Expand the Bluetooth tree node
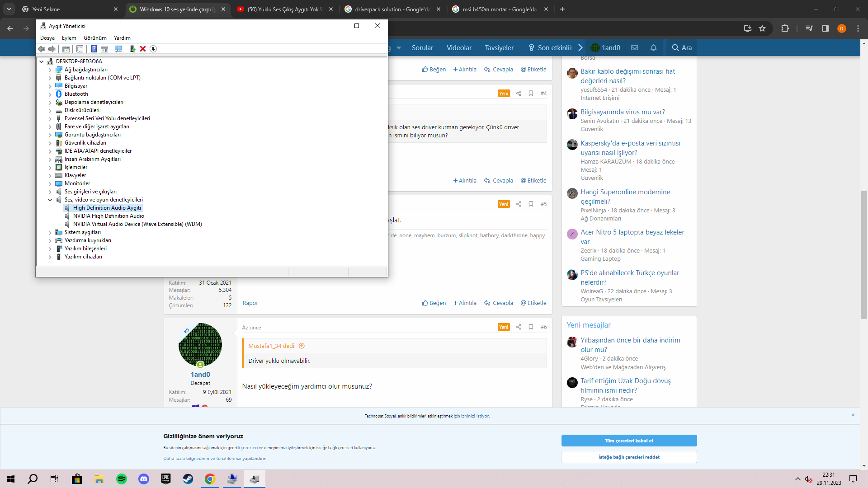 [50, 94]
